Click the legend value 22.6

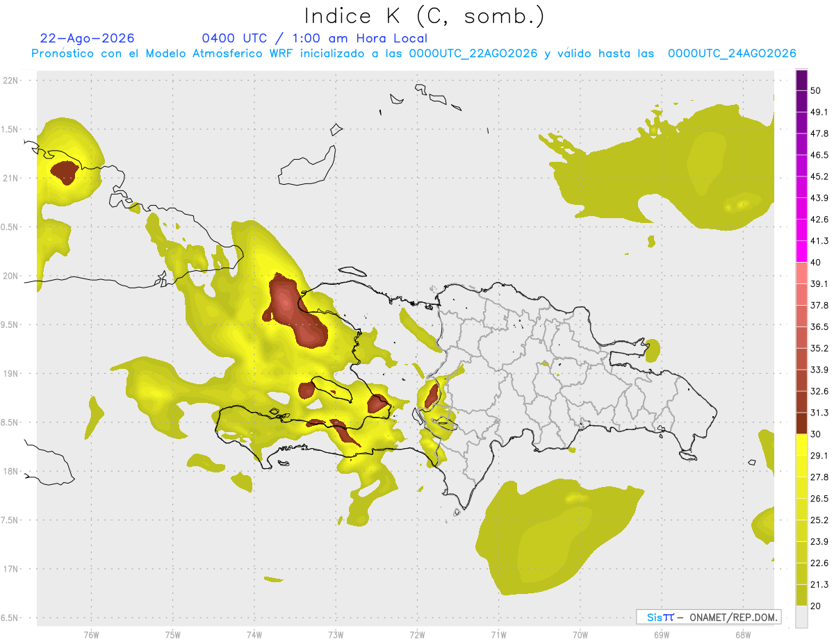(x=819, y=563)
